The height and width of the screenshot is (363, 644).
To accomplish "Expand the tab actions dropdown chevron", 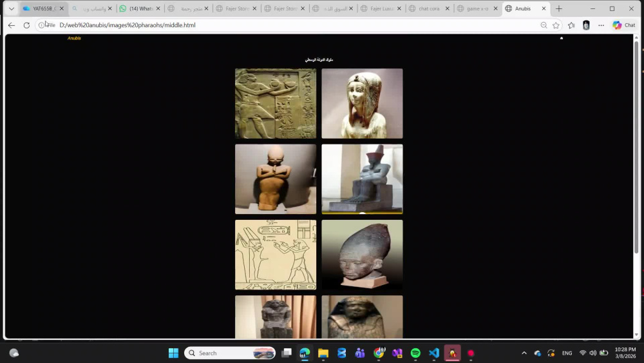I will [12, 8].
